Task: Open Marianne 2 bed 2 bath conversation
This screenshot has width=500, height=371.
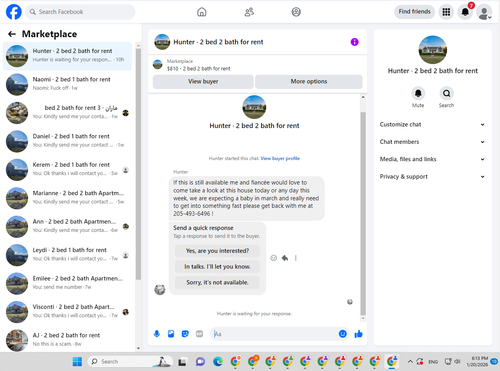Action: click(x=67, y=198)
